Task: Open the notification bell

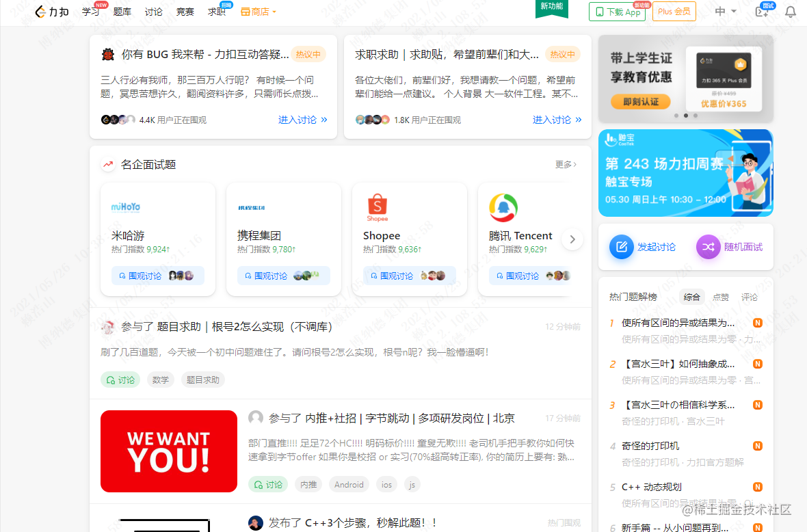Action: 791,11
